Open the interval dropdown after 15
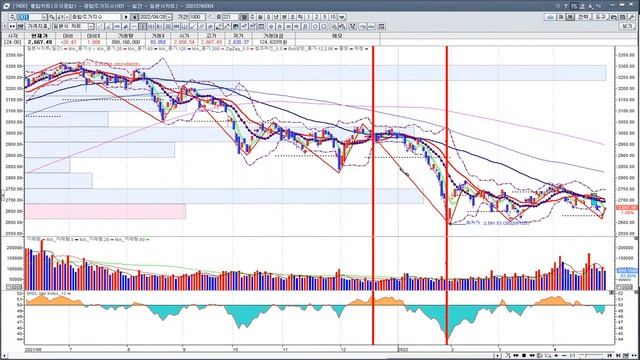Viewport: 640px width, 360px height. click(342, 17)
